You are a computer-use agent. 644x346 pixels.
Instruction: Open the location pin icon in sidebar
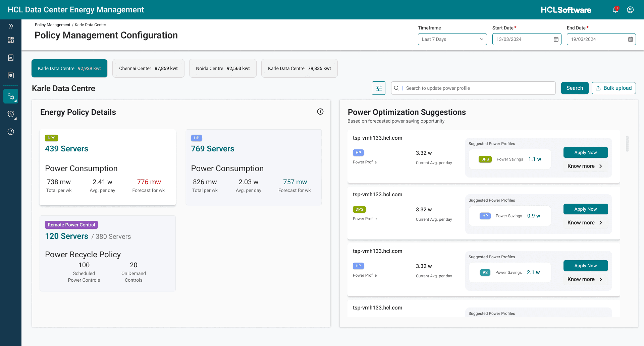(11, 75)
